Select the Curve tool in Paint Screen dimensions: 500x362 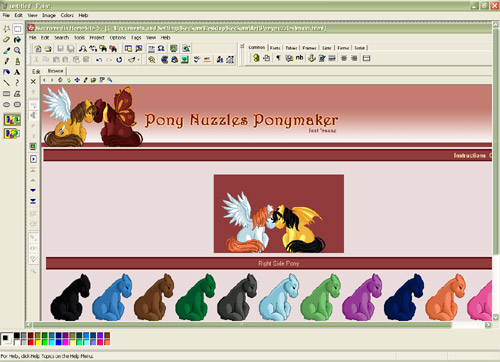tap(17, 83)
